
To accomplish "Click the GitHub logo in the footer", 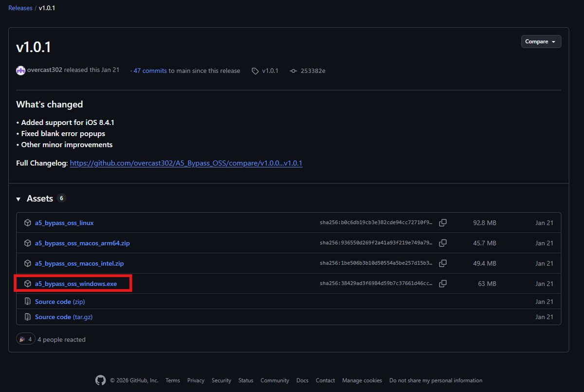I will [x=100, y=380].
